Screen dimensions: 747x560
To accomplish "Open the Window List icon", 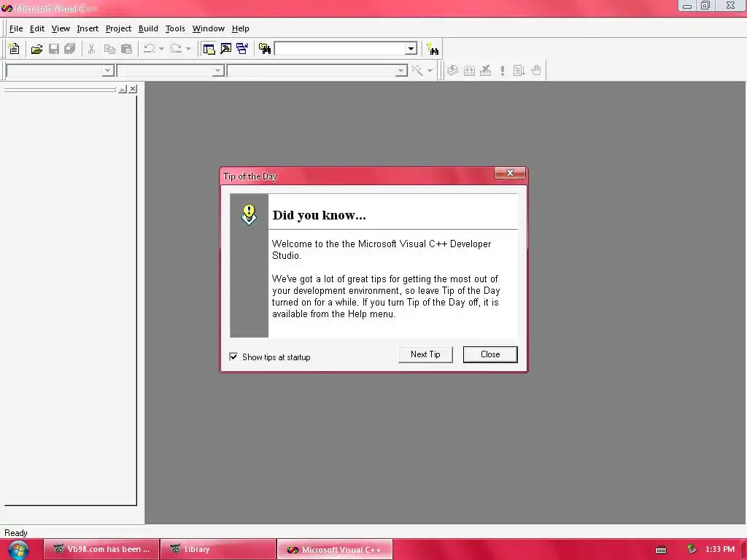I will tap(242, 49).
